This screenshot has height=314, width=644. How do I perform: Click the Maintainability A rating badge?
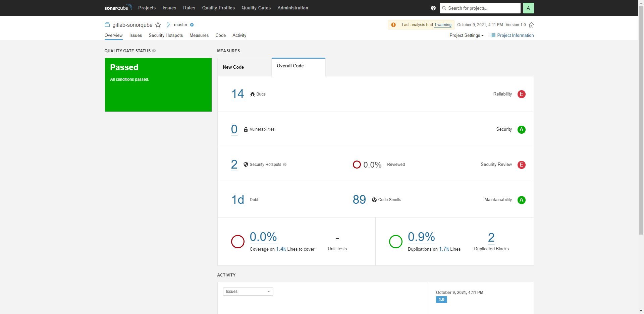(x=521, y=200)
